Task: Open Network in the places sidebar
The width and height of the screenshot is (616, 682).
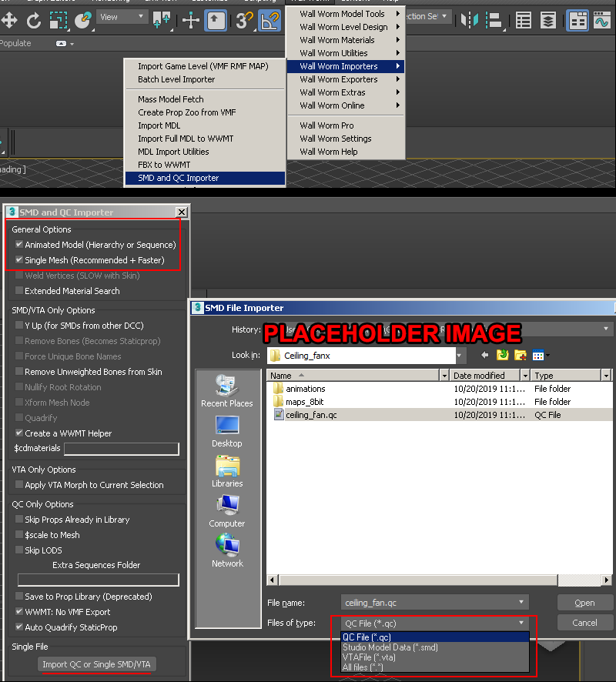Action: pyautogui.click(x=227, y=551)
